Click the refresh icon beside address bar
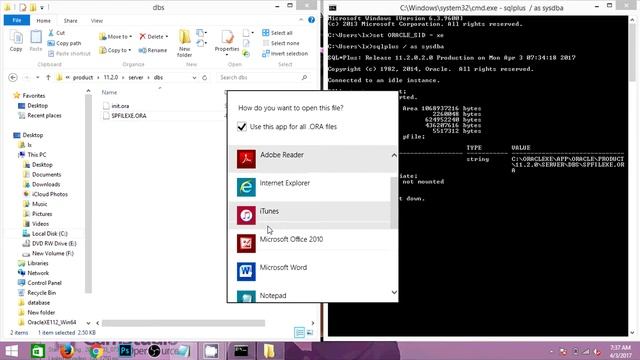This screenshot has width=640, height=360. [204, 77]
